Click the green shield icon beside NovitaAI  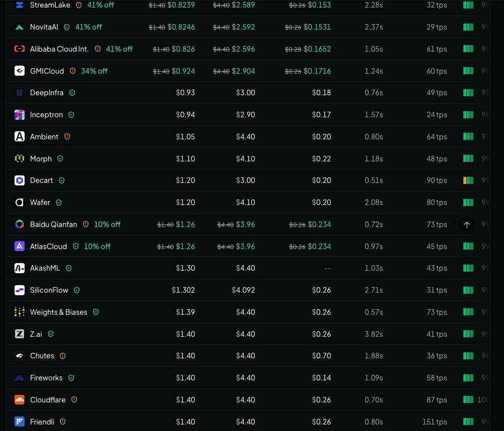point(67,27)
